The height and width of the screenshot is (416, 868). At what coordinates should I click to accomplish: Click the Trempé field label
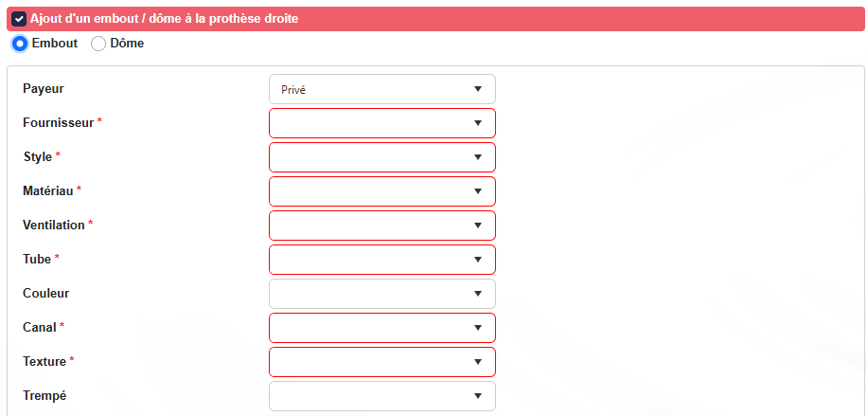[x=44, y=396]
